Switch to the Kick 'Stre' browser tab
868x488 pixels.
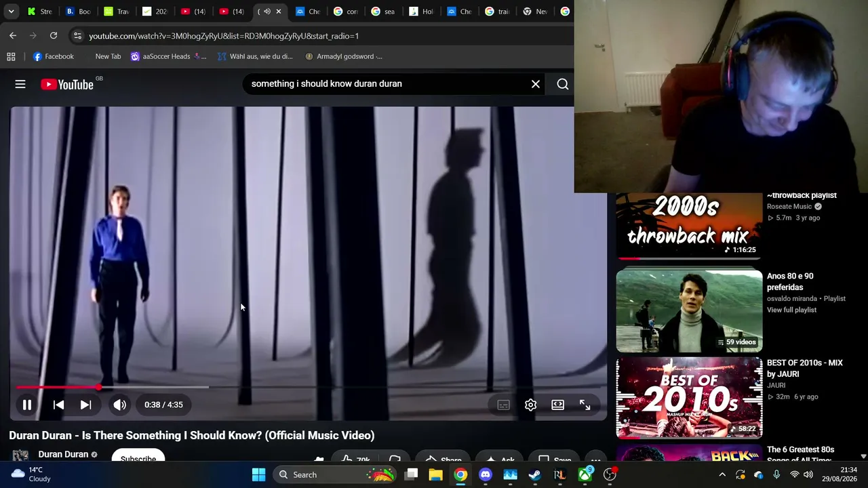click(x=39, y=12)
